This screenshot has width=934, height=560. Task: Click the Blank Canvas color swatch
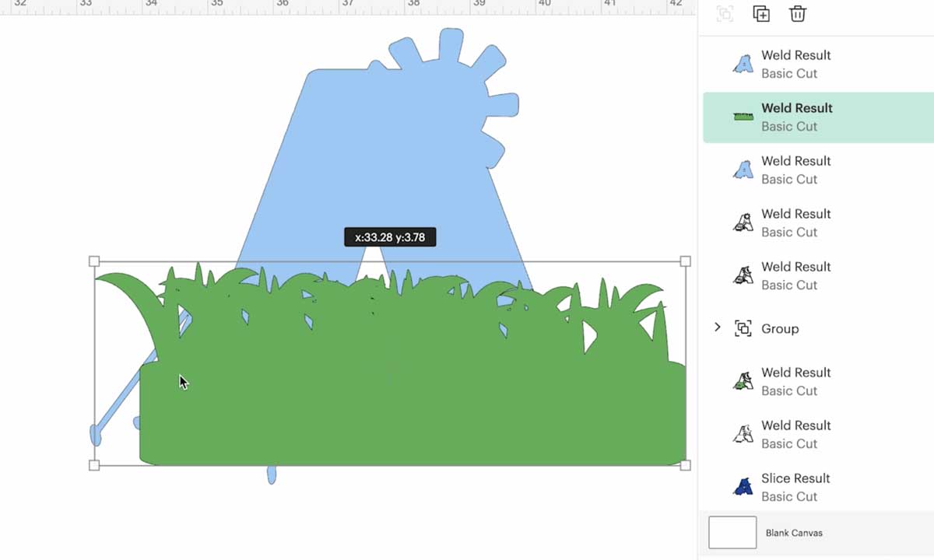click(x=732, y=533)
